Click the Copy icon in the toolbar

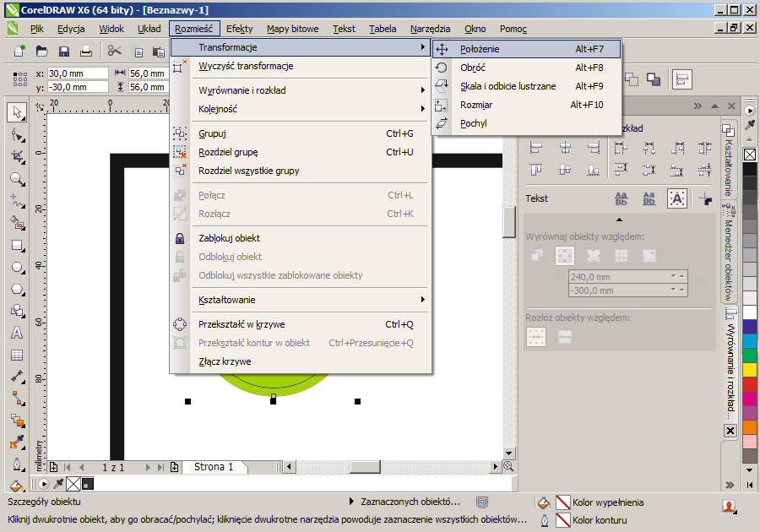[138, 52]
